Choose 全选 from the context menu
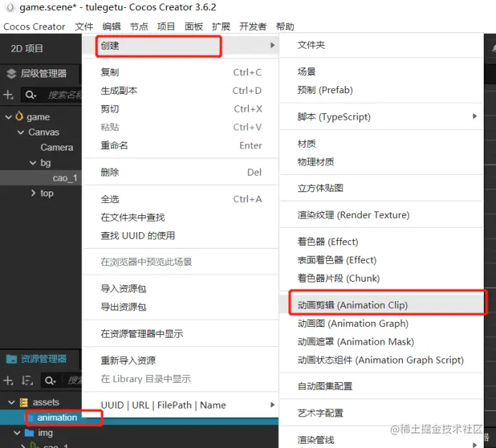The image size is (496, 448). (181, 199)
